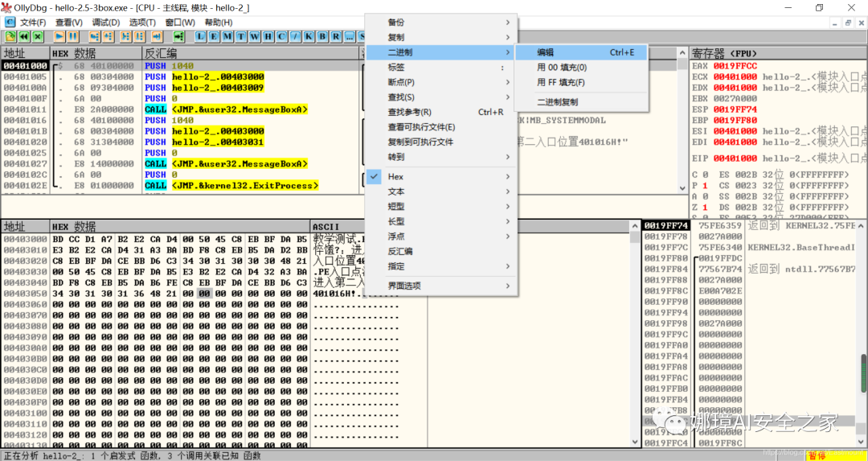
Task: Close program with green X toolbar icon
Action: [x=37, y=36]
